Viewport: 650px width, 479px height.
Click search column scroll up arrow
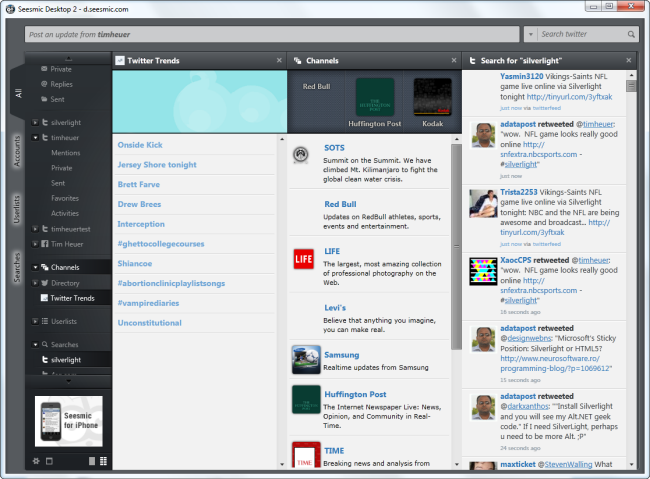click(631, 75)
